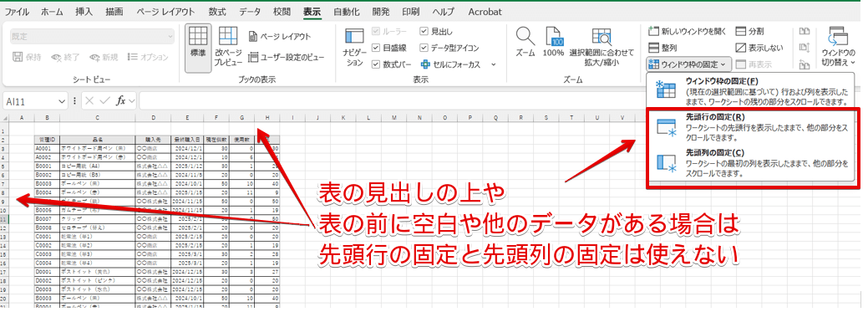Click 保持 keep sheet view

(27, 57)
